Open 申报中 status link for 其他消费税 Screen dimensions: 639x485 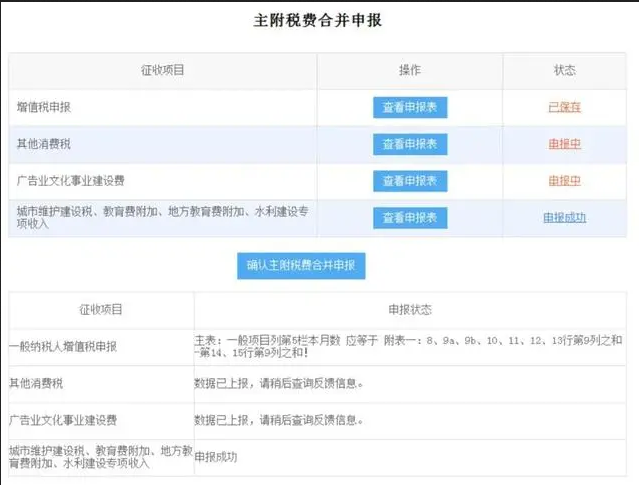coord(564,144)
